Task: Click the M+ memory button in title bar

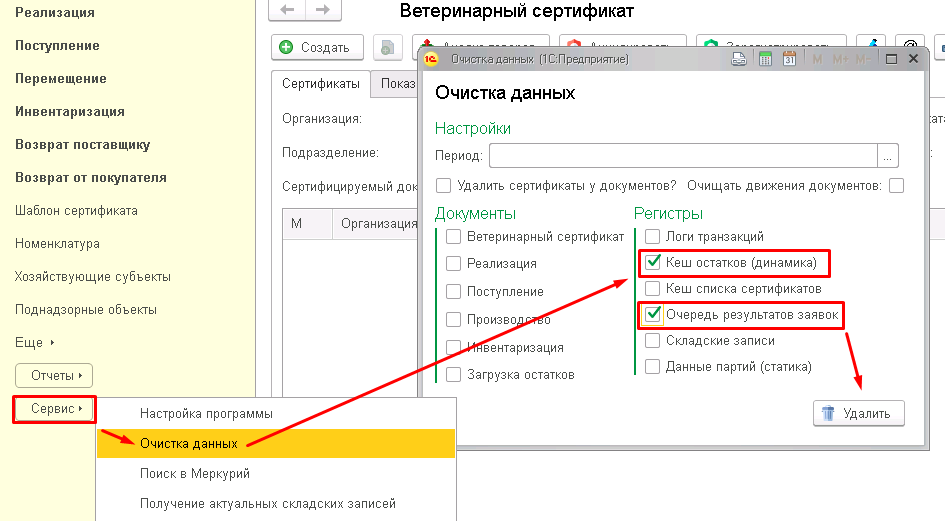Action: point(840,59)
